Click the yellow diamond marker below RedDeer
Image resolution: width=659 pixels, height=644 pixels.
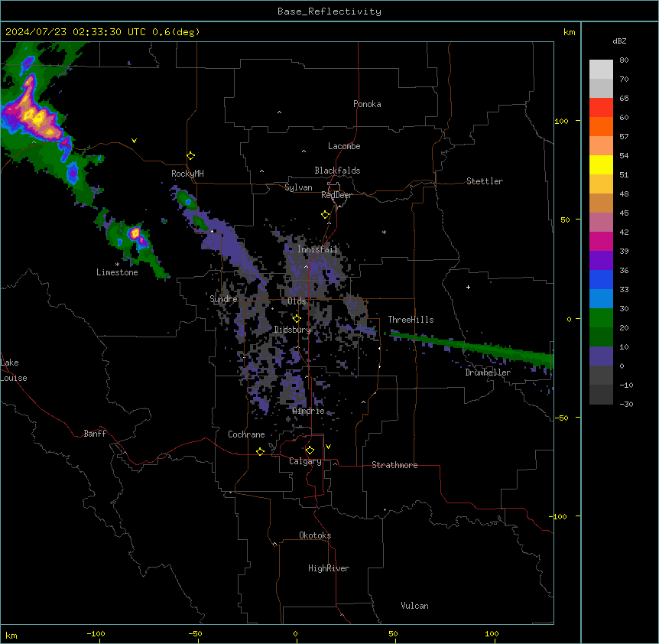pos(325,215)
